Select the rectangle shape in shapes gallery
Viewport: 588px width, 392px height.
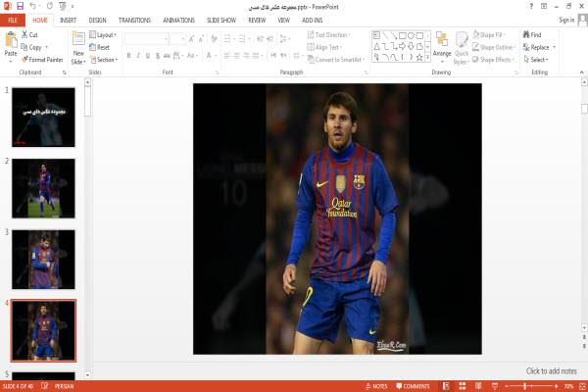(x=403, y=35)
